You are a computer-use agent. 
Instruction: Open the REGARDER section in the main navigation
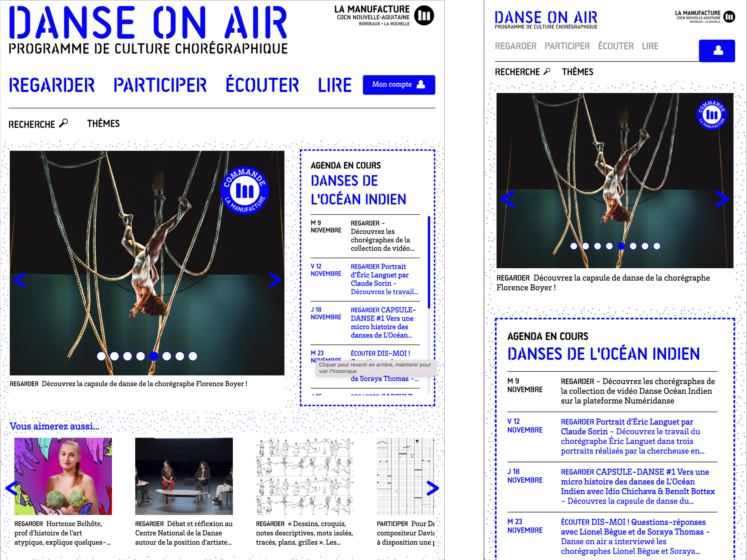point(52,85)
